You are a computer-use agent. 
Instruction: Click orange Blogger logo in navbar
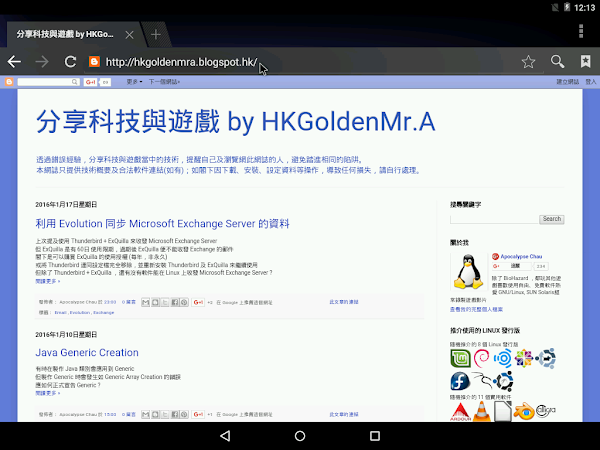coord(9,82)
